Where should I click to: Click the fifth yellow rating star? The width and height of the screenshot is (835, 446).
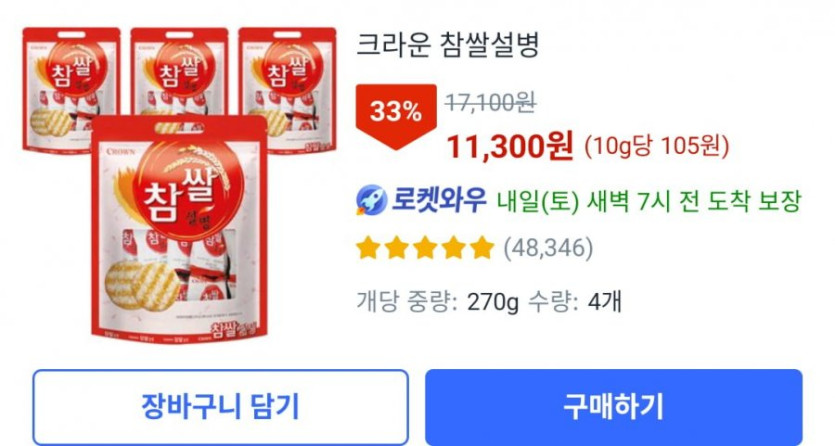click(482, 248)
